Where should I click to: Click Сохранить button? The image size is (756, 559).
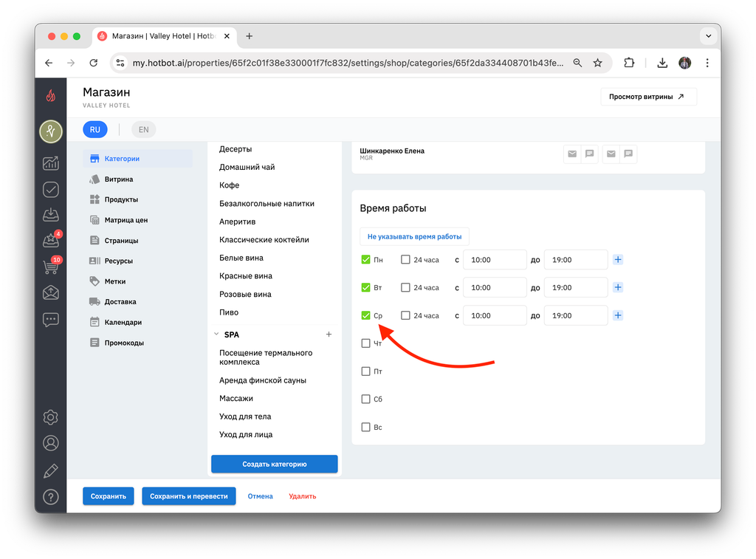pos(108,496)
